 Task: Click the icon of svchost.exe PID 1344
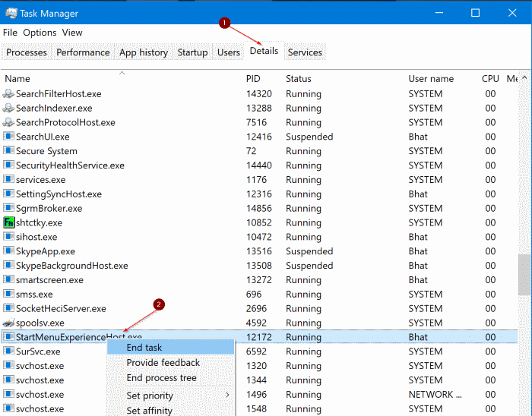pos(8,380)
